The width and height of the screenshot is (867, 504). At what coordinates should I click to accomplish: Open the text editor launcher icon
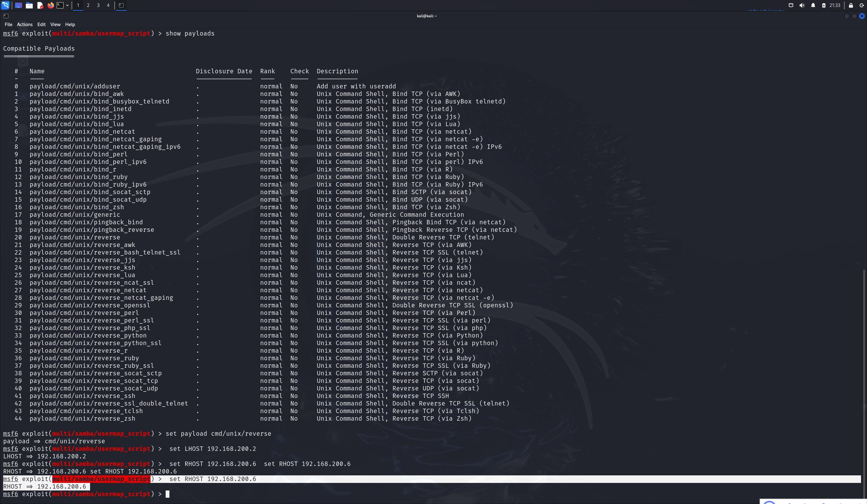pyautogui.click(x=40, y=5)
